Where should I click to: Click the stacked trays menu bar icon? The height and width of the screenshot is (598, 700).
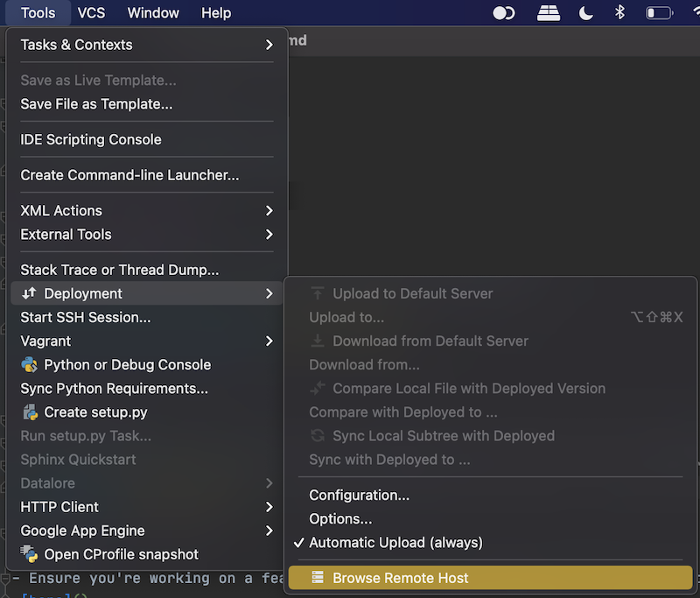coord(549,13)
